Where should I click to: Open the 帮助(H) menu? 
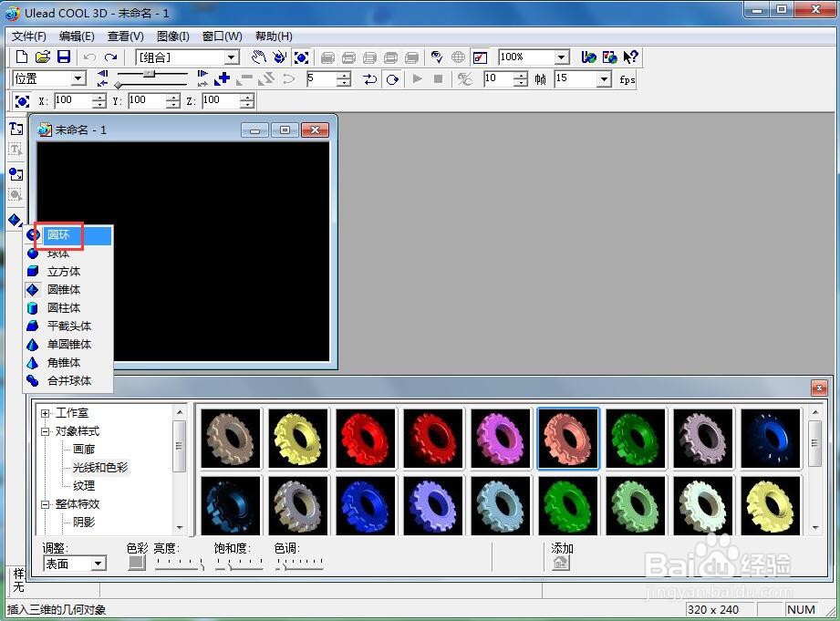tap(274, 36)
